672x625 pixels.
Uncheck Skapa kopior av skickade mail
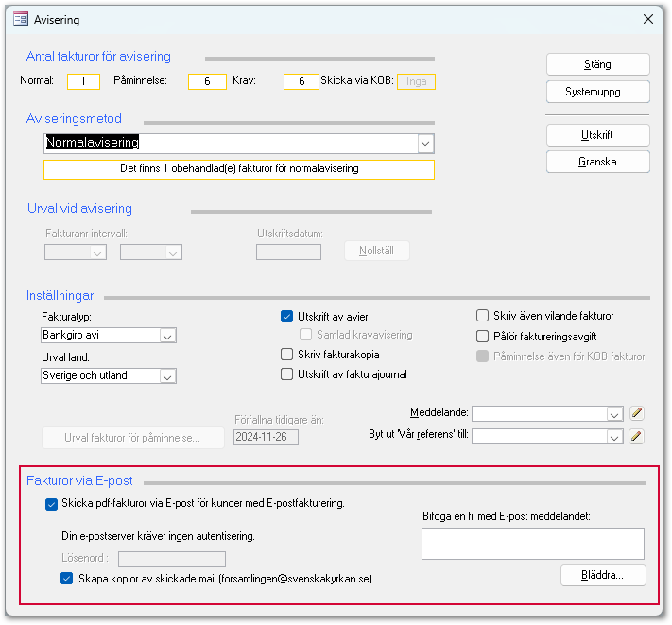tap(66, 579)
